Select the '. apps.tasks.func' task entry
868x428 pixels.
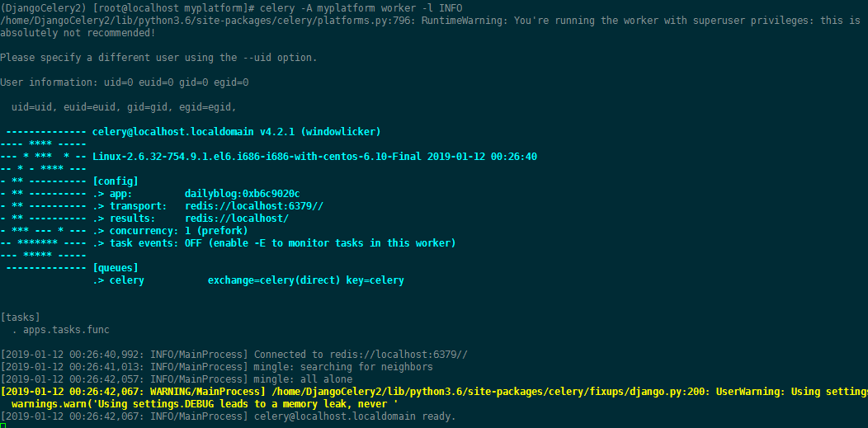pos(60,330)
